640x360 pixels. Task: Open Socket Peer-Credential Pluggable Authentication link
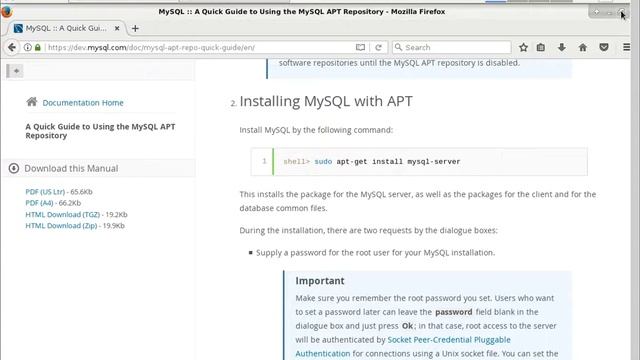click(x=403, y=347)
